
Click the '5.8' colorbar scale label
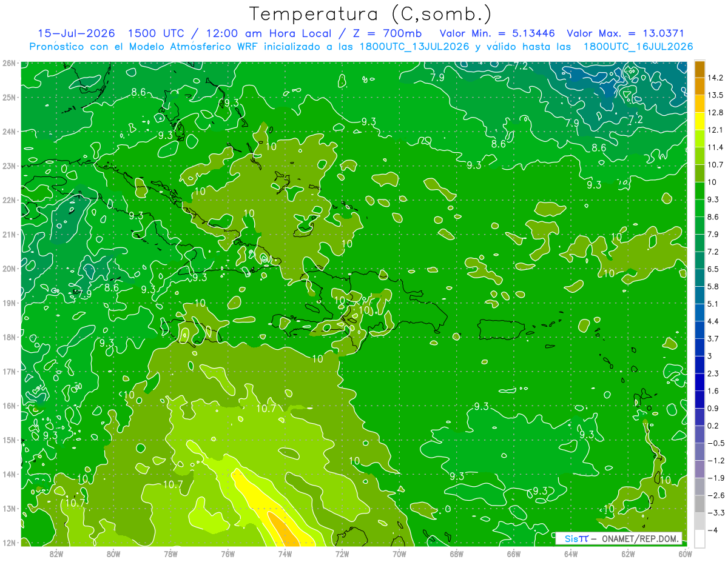click(x=715, y=287)
